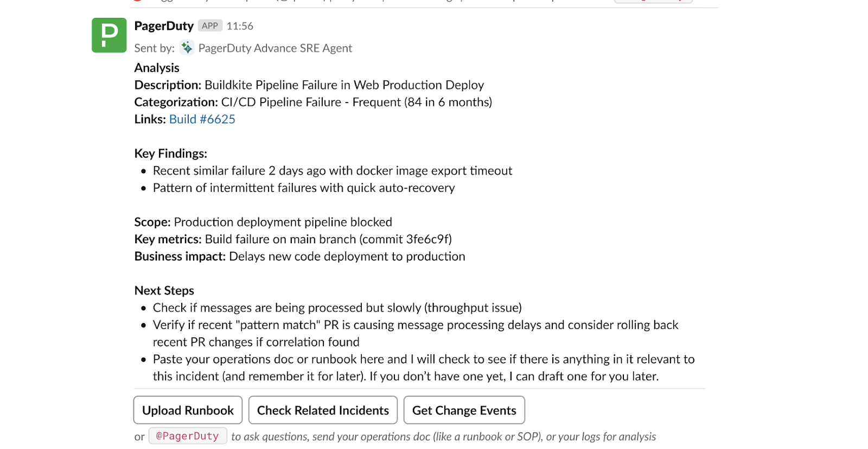This screenshot has width=868, height=449.
Task: Click the APP badge next to PagerDuty
Action: 209,26
